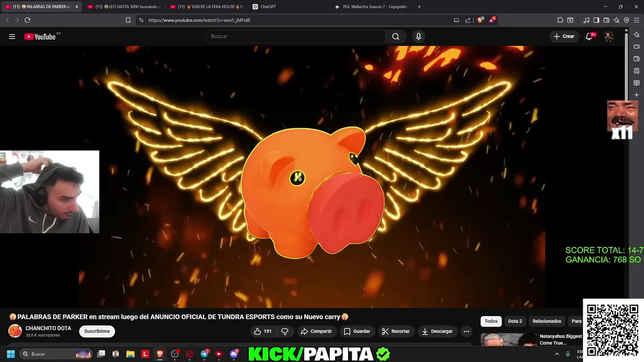Open the browser extensions puzzle icon
The width and height of the screenshot is (644, 362).
[560, 20]
